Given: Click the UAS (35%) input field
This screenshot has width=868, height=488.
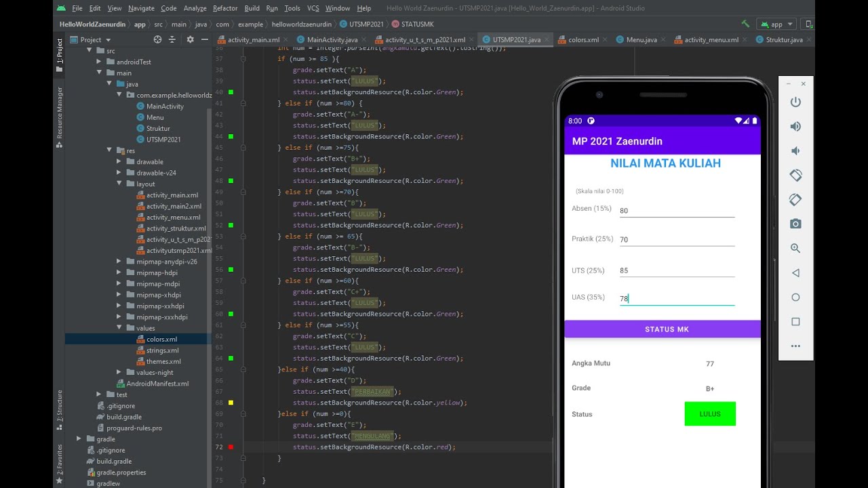Looking at the screenshot, I should pos(677,298).
